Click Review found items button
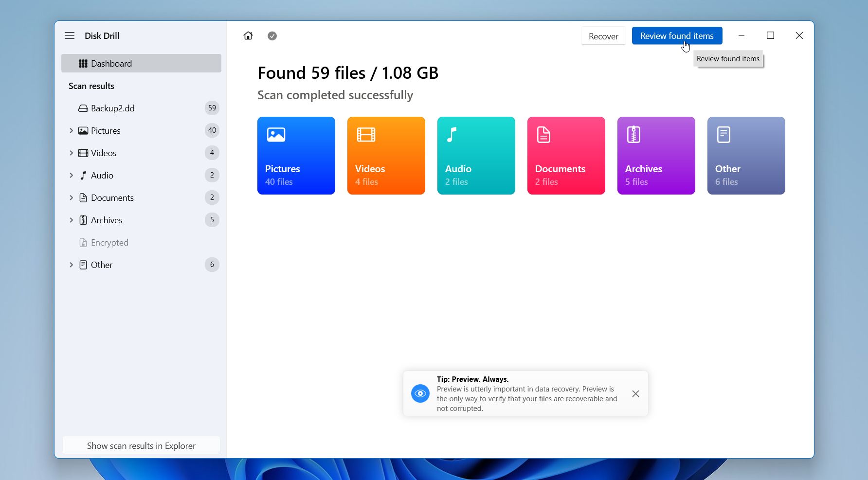 677,36
